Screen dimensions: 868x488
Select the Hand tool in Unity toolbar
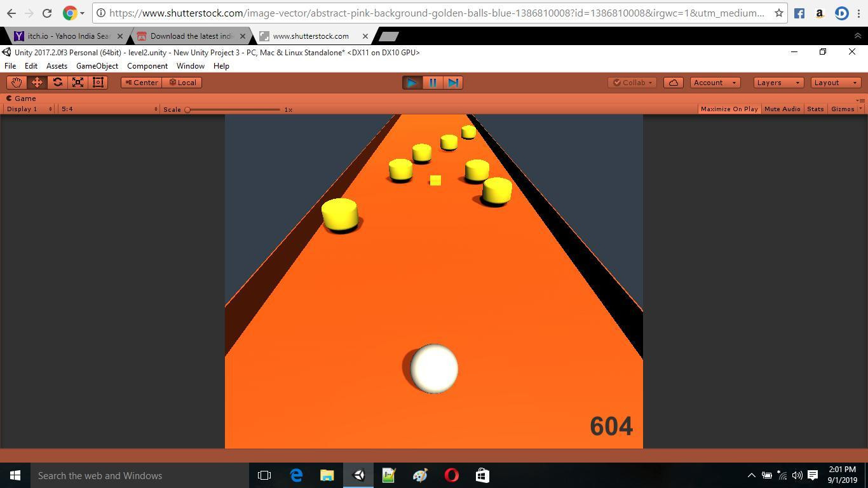tap(17, 83)
